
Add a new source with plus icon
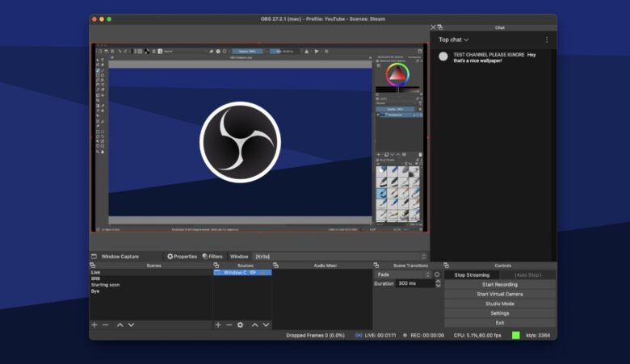(218, 324)
